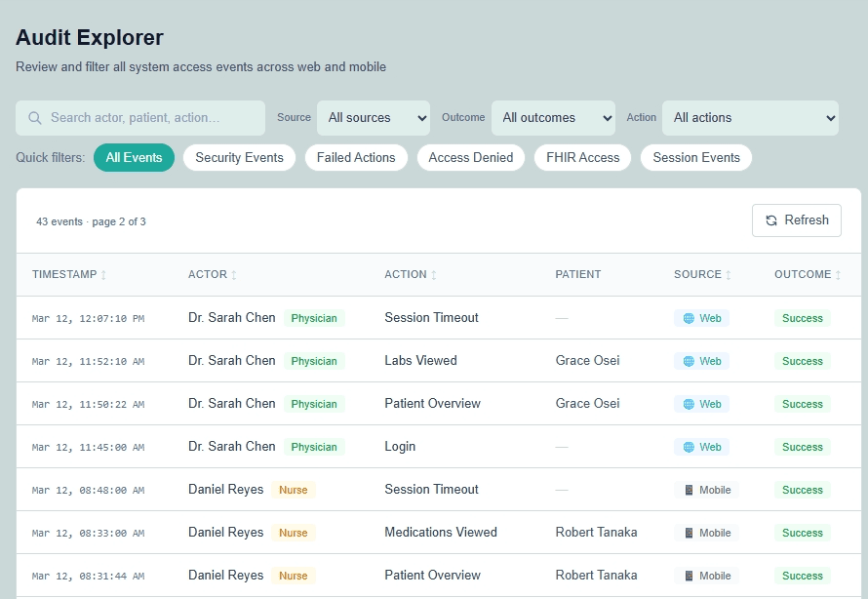Screen dimensions: 868x599
Task: Toggle the Security Events quick filter
Action: point(239,157)
